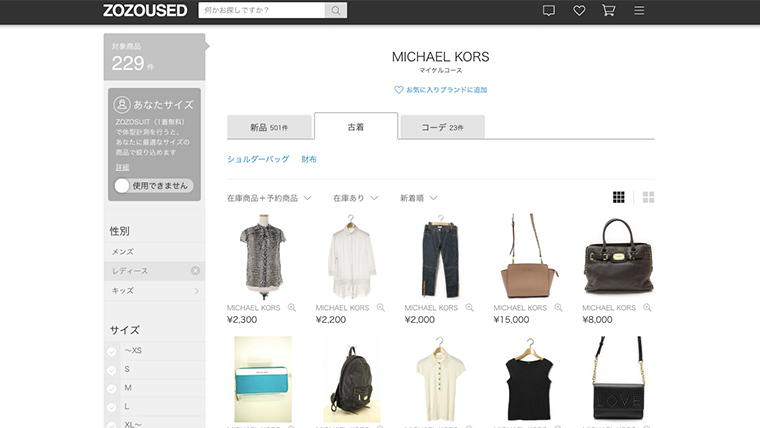Check the L size checkbox
The width and height of the screenshot is (760, 428).
point(112,407)
